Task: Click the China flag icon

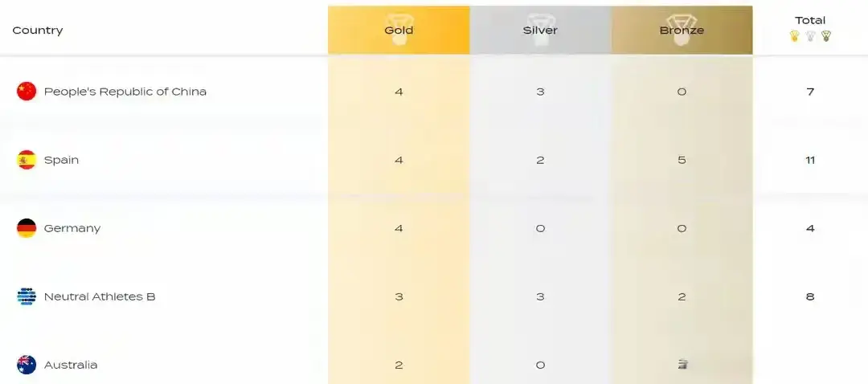Action: tap(27, 92)
